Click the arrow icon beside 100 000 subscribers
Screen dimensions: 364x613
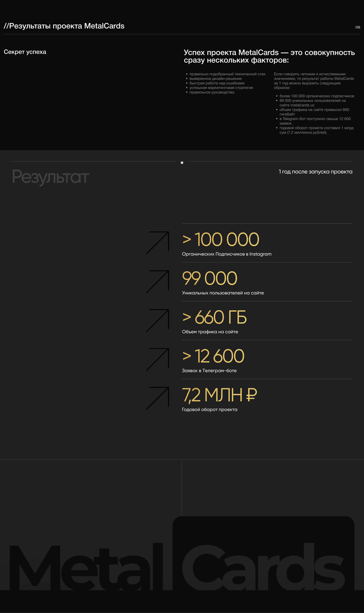(x=157, y=243)
